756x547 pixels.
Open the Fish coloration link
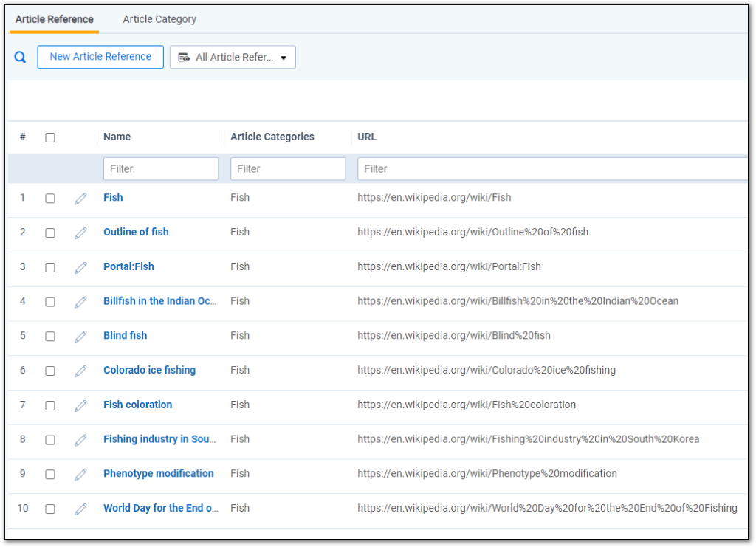pyautogui.click(x=138, y=405)
